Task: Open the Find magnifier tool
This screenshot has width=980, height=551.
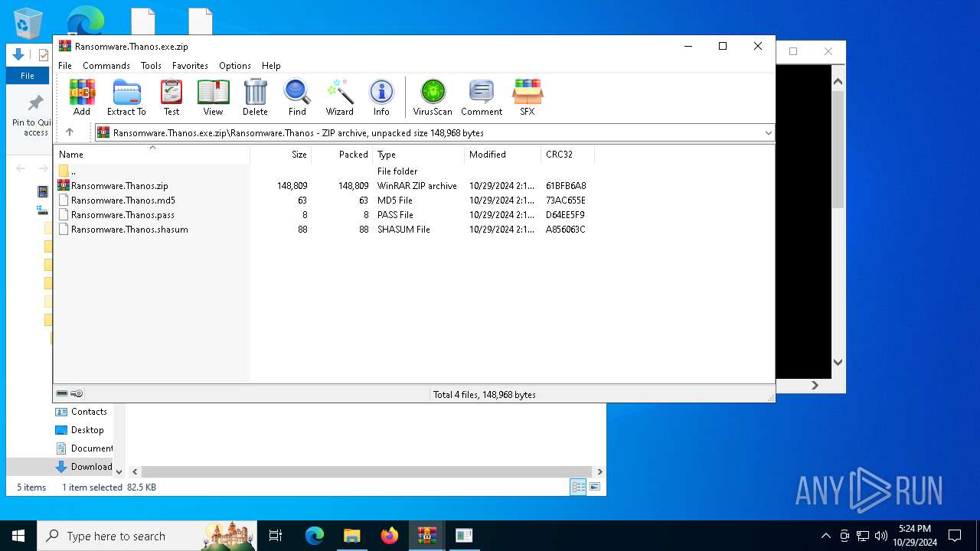Action: [297, 97]
